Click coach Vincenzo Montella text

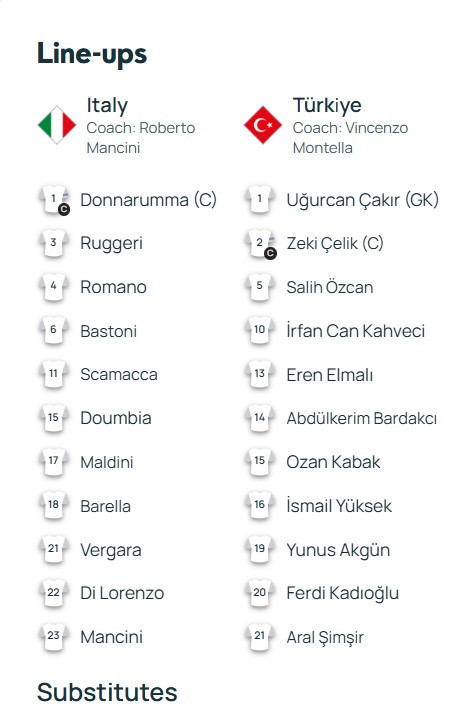coord(350,138)
